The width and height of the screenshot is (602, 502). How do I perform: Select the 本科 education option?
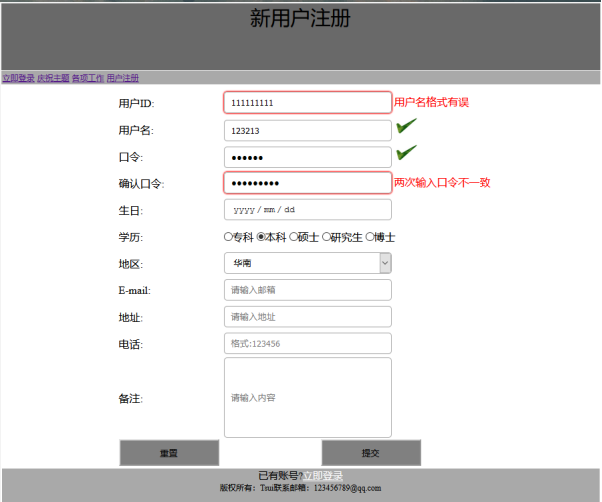click(261, 237)
